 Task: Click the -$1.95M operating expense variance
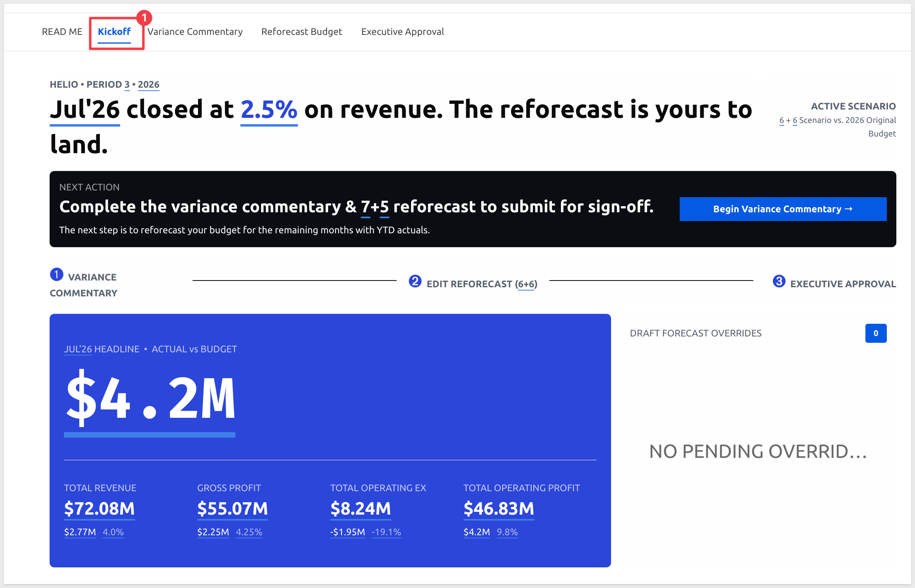[x=348, y=532]
